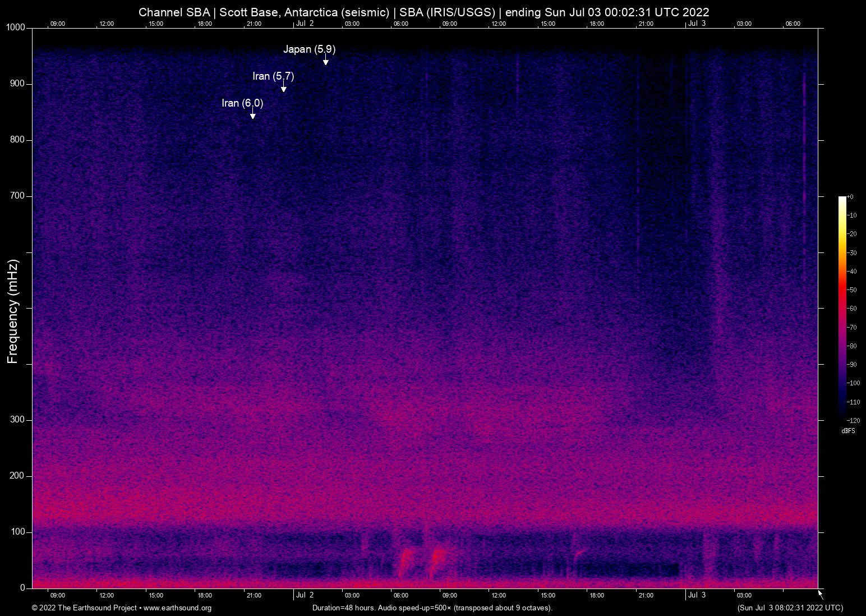The image size is (866, 616).
Task: Click the "-30" color scale label
Action: pyautogui.click(x=852, y=253)
